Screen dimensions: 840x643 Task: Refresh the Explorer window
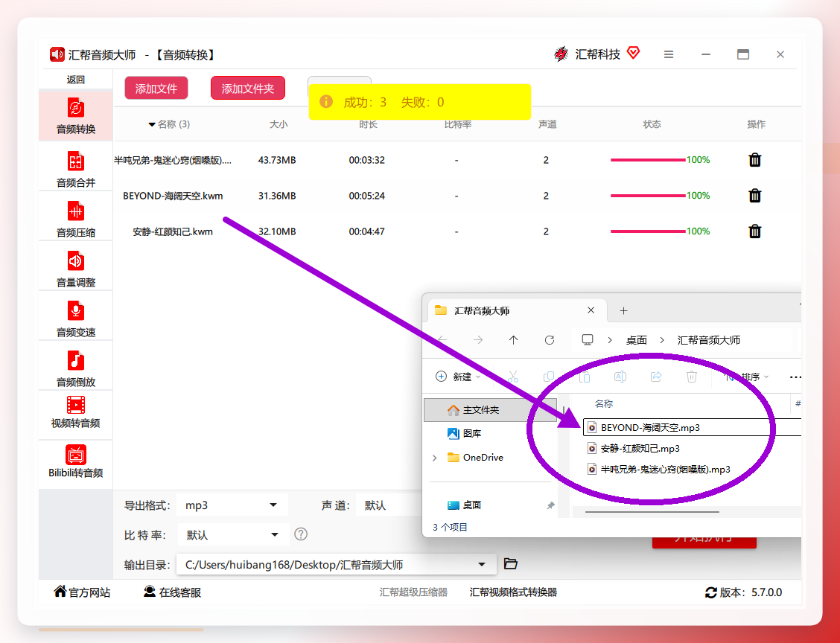(549, 340)
